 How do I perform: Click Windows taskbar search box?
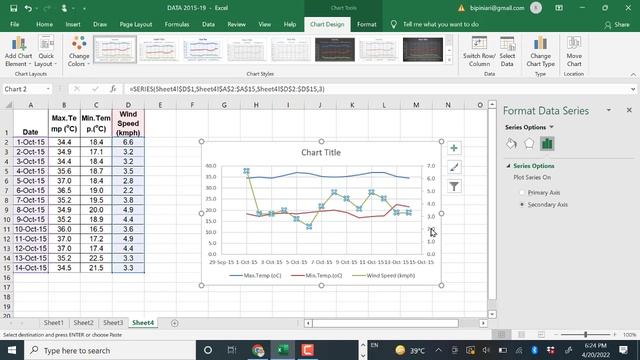tap(110, 350)
